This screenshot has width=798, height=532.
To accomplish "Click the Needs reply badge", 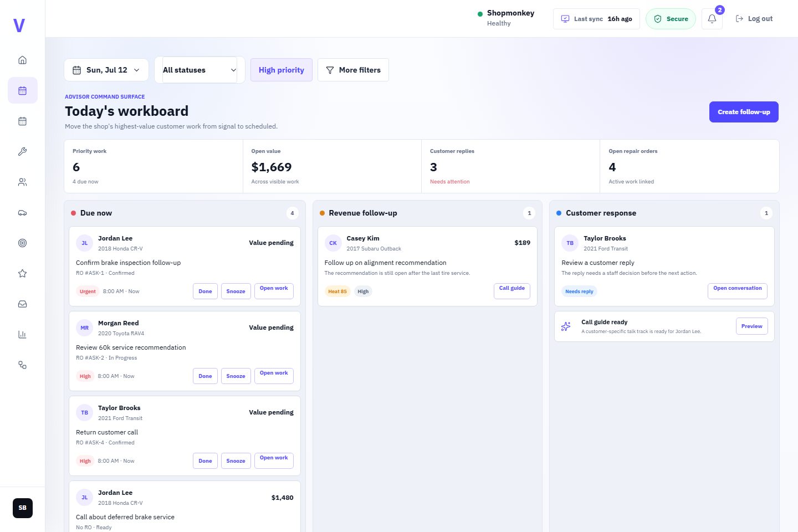I will [x=579, y=291].
